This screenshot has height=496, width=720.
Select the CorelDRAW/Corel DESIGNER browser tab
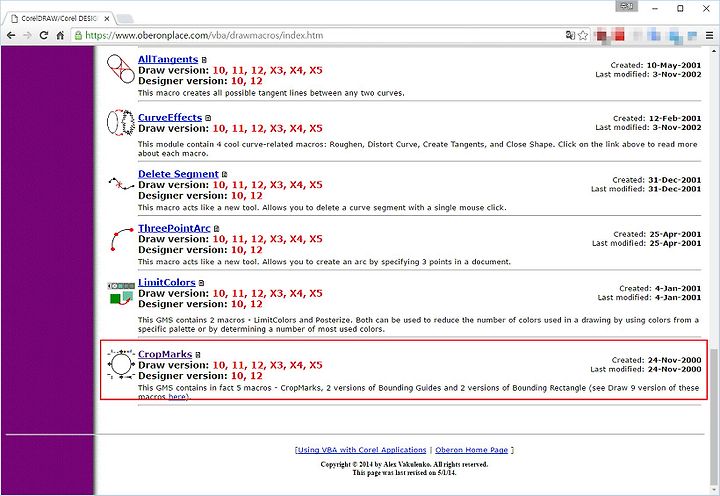point(59,18)
